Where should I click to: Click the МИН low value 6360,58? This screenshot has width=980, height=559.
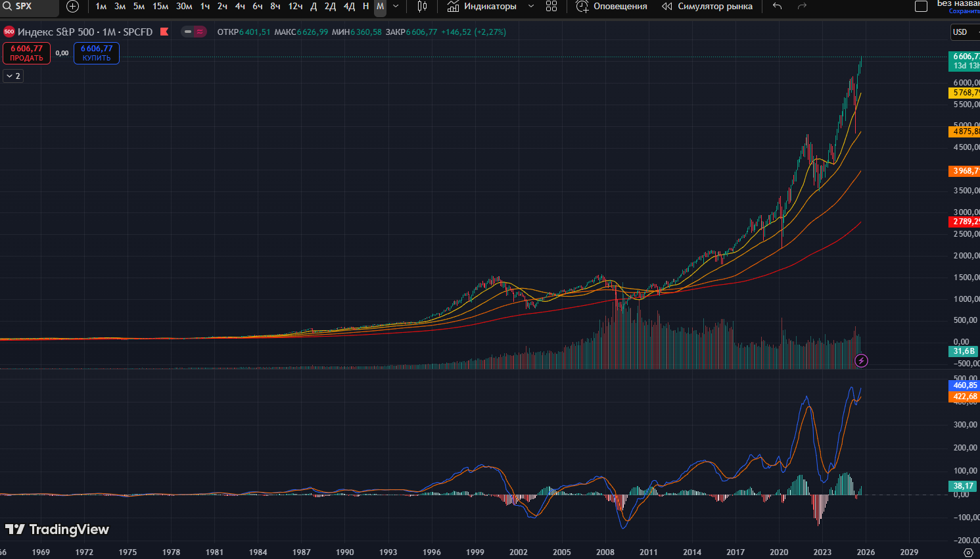[366, 32]
